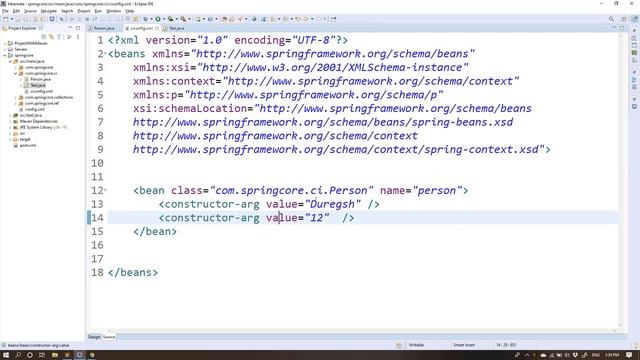Click the Writable status bar field
Viewport: 640px width, 360px height.
(416, 345)
